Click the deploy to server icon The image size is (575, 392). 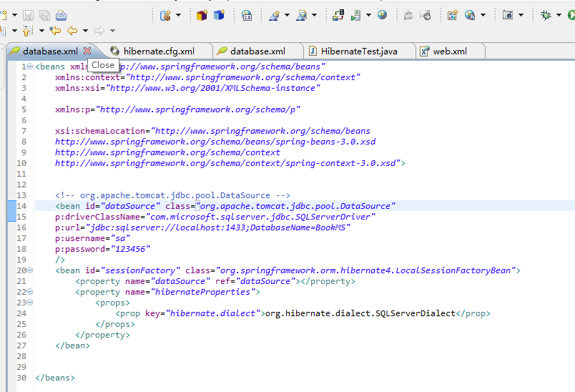[338, 16]
